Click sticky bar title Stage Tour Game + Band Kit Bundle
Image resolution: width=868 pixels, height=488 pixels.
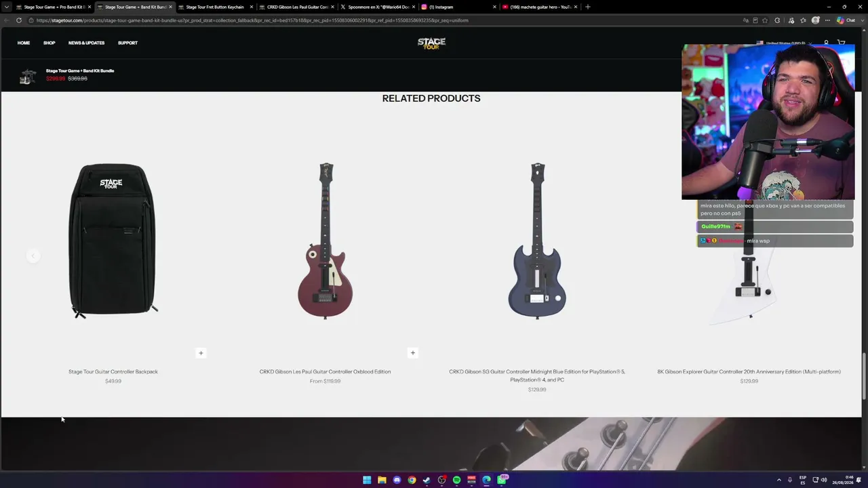pos(80,70)
